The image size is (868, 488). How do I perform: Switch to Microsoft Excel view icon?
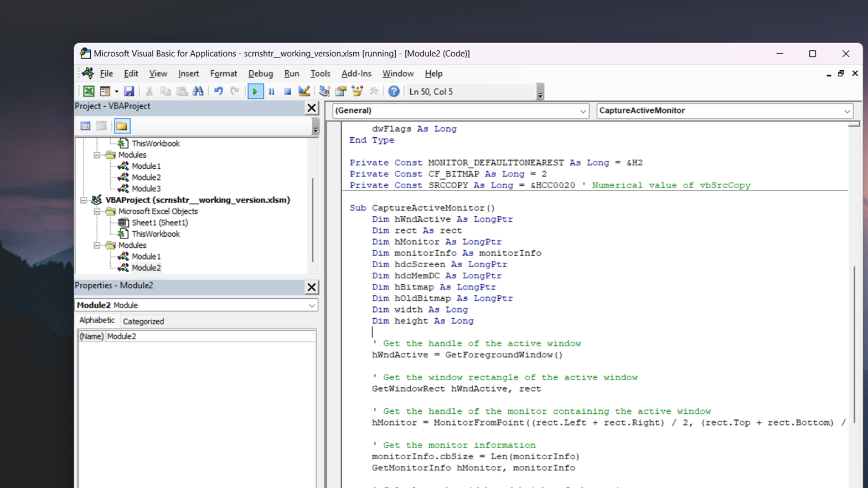coord(89,91)
